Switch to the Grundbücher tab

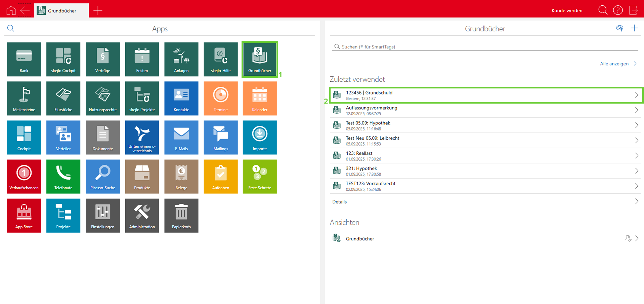coord(61,10)
